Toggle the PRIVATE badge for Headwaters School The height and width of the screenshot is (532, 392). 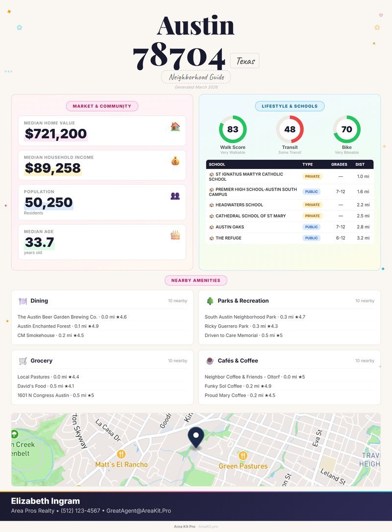312,204
